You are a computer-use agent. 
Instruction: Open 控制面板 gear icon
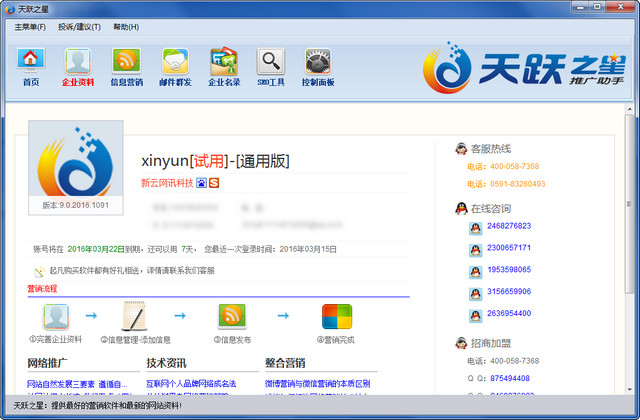tap(318, 61)
